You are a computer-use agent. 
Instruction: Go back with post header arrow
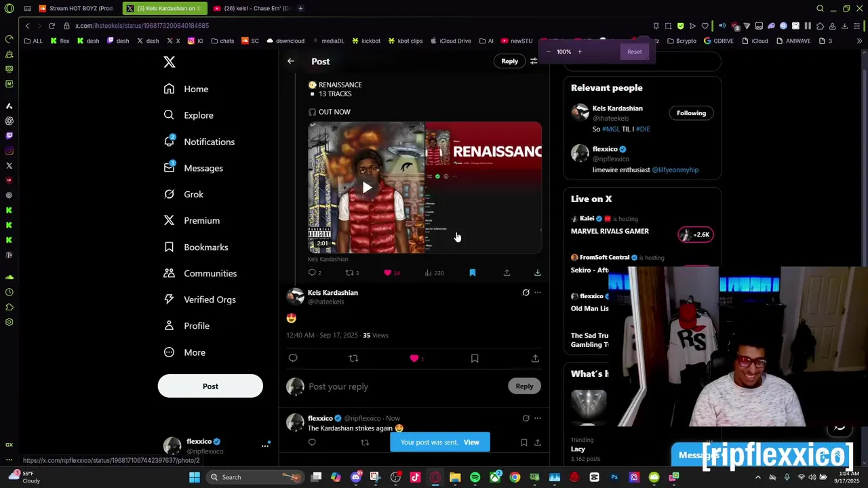pyautogui.click(x=291, y=61)
